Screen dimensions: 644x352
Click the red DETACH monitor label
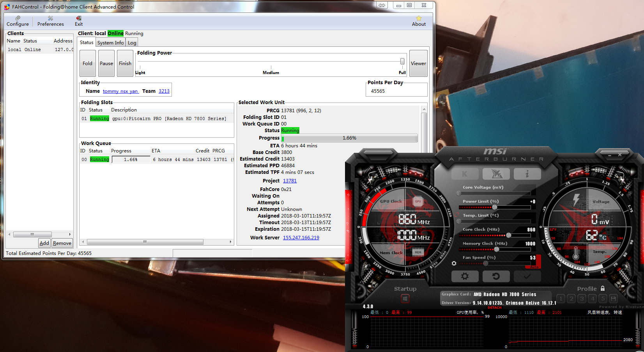point(495,308)
